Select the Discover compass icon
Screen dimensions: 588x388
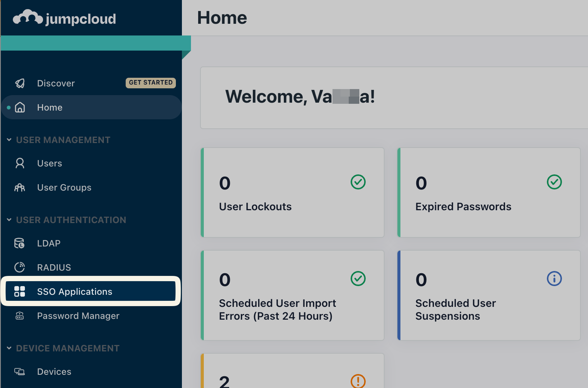point(20,83)
